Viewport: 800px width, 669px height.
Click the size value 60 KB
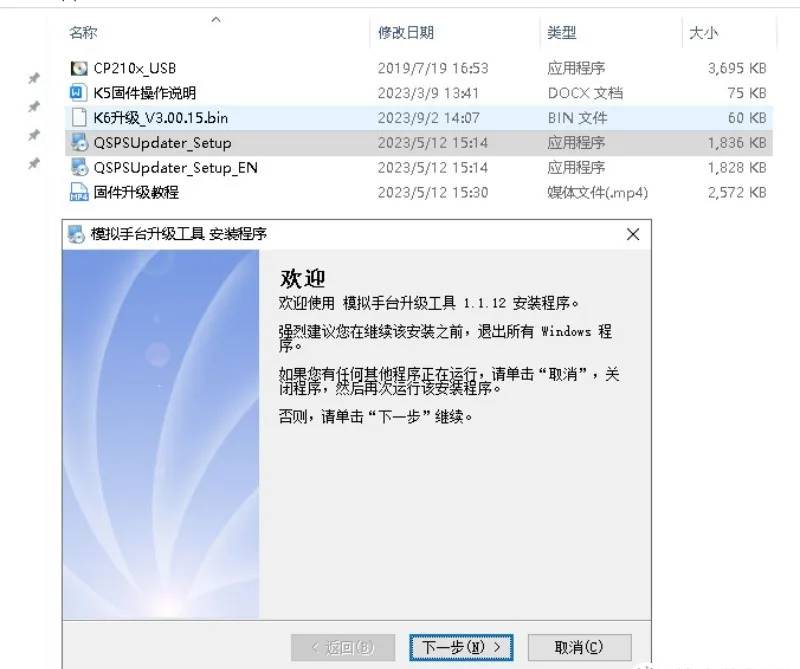tap(747, 118)
